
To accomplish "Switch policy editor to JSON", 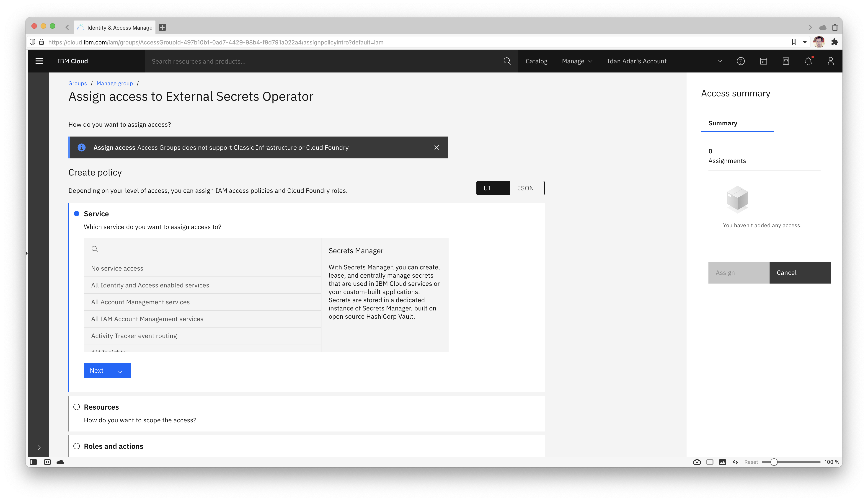I will click(x=527, y=188).
